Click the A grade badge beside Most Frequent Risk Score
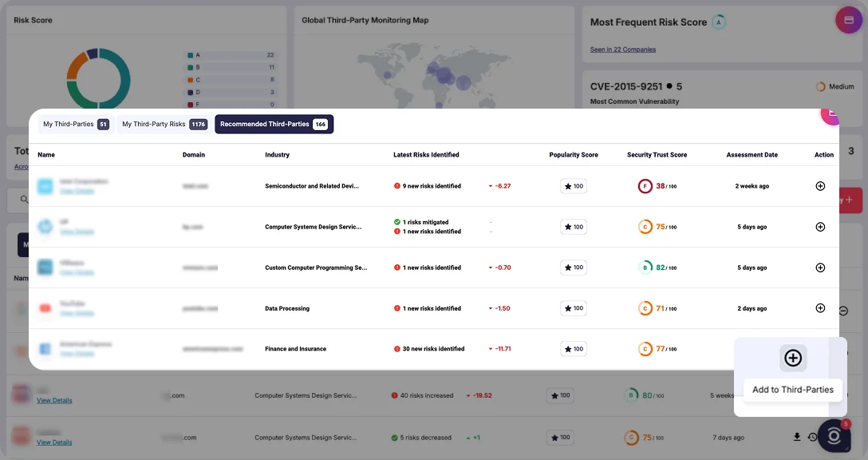Image resolution: width=868 pixels, height=460 pixels. point(719,22)
